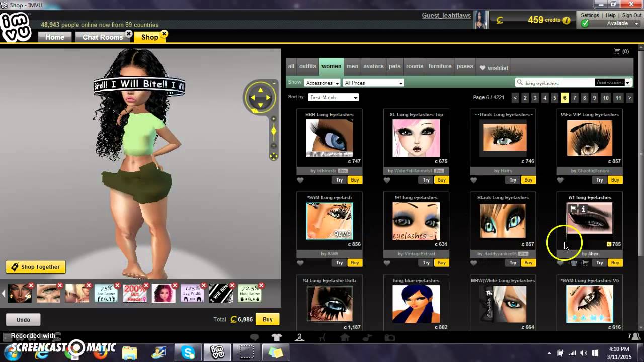Open the Sort by Best Match dropdown
Screen dimensions: 644x362
click(x=333, y=97)
